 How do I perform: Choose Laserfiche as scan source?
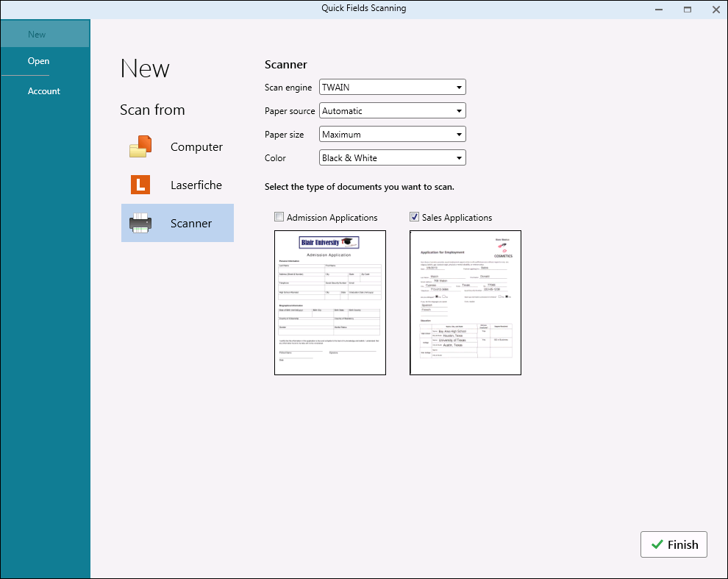point(196,185)
